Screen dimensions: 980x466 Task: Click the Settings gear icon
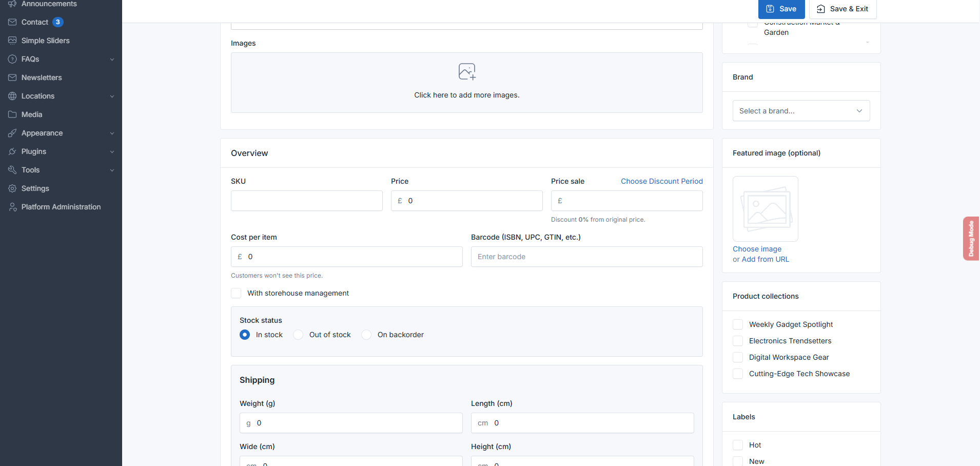(x=12, y=188)
